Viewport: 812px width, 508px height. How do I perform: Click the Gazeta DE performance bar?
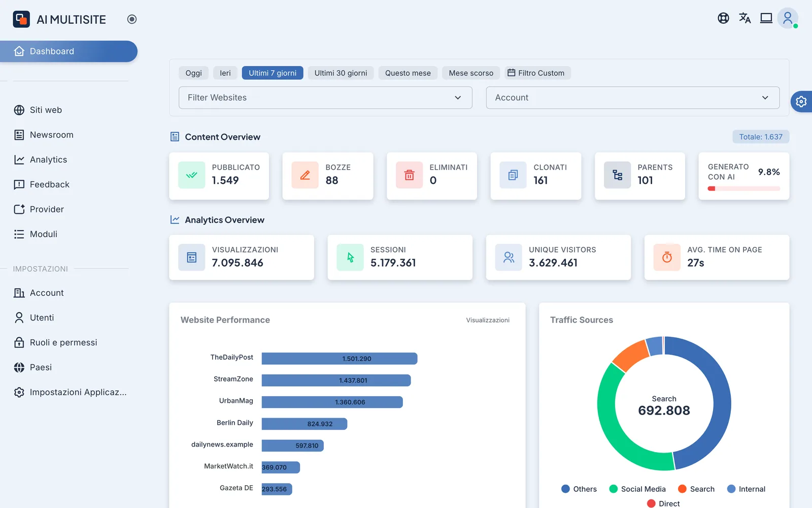point(277,489)
